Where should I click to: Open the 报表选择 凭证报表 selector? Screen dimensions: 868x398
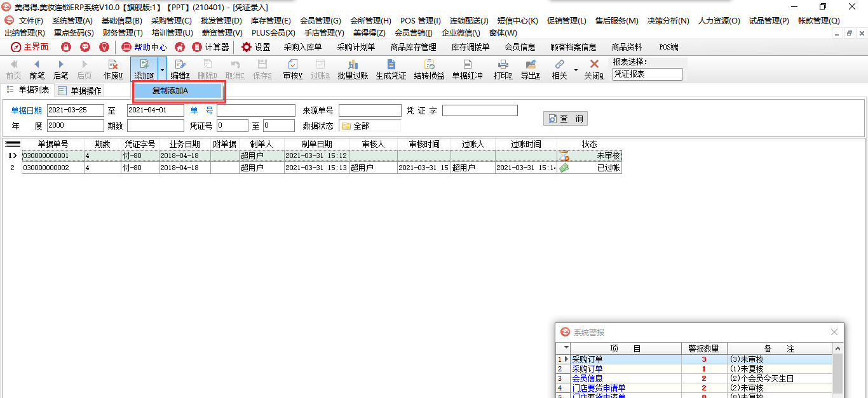coord(647,74)
